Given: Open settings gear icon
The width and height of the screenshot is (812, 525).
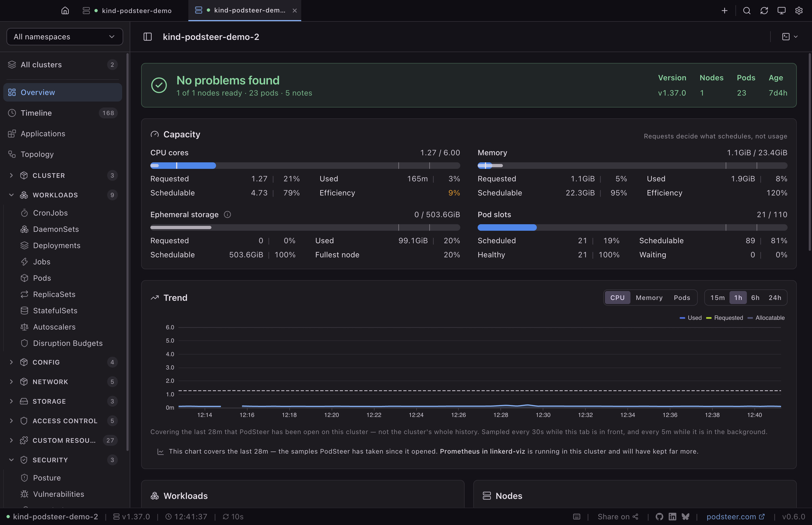Looking at the screenshot, I should tap(799, 11).
